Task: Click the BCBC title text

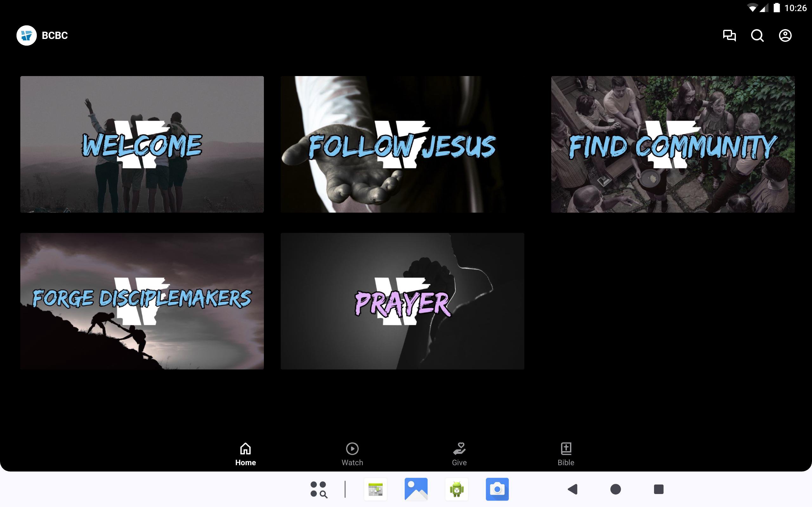Action: click(55, 35)
